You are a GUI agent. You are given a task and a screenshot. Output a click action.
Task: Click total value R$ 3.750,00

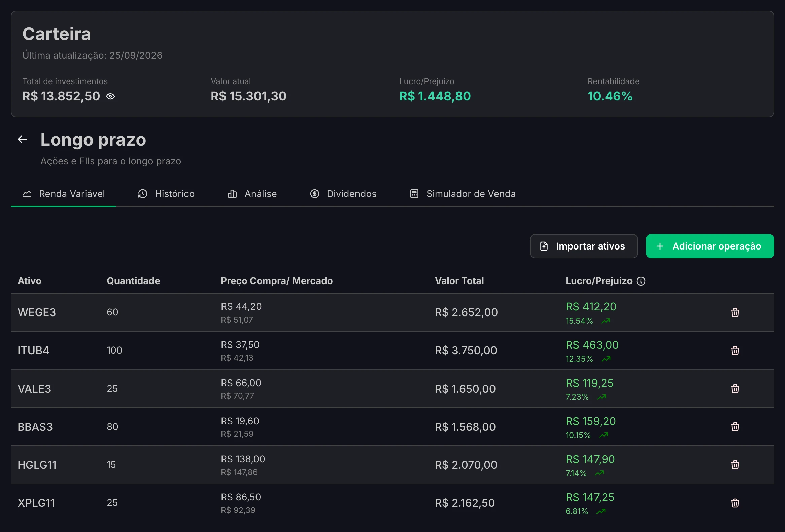pyautogui.click(x=466, y=351)
